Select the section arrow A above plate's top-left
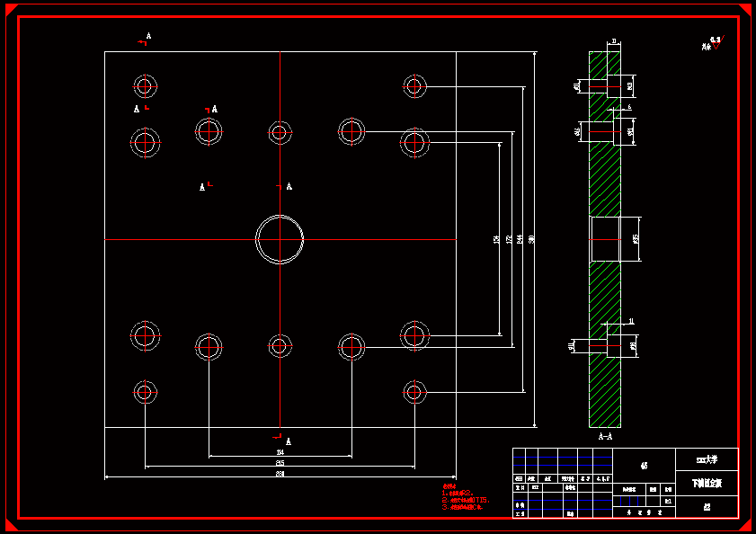The image size is (756, 534). [x=144, y=39]
